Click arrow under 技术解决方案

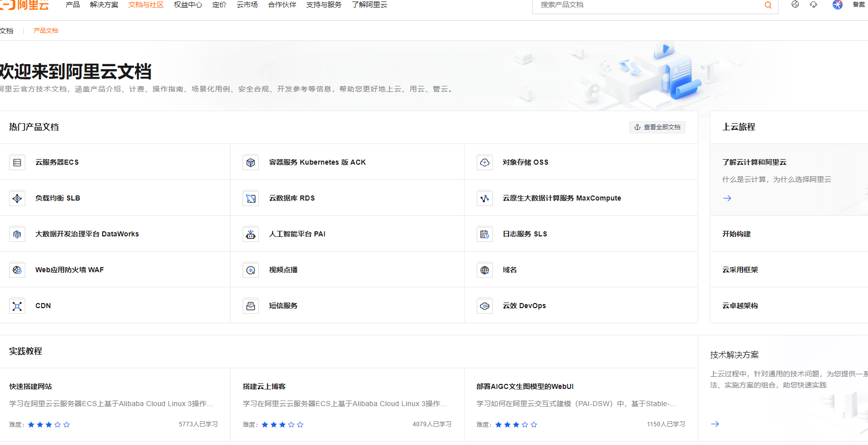click(x=715, y=424)
